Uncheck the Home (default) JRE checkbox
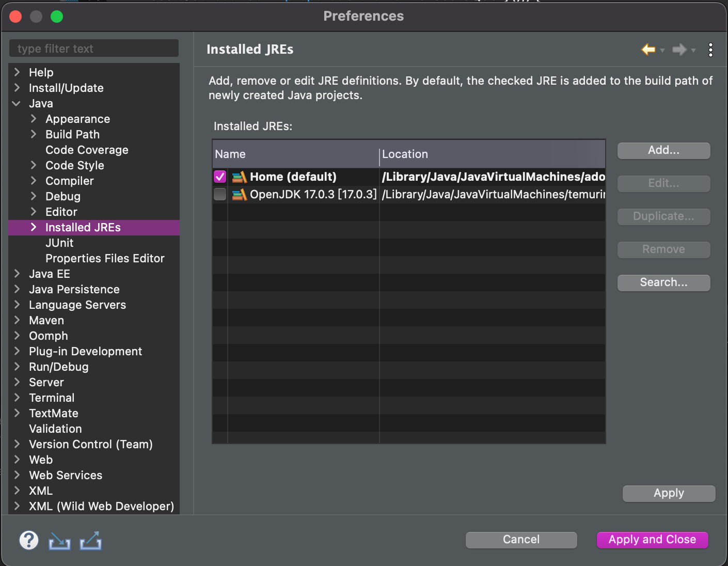Image resolution: width=728 pixels, height=566 pixels. pos(219,177)
